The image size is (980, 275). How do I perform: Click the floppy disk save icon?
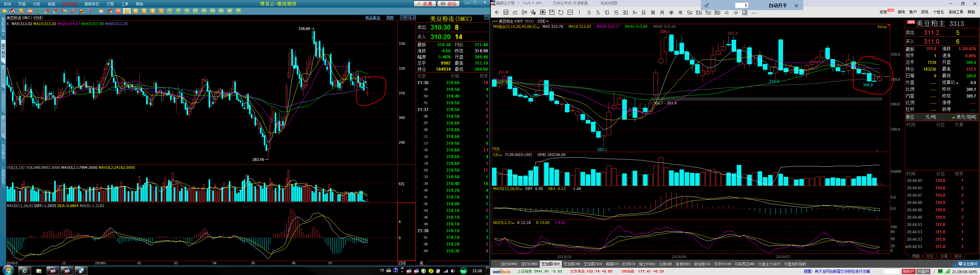(552, 13)
